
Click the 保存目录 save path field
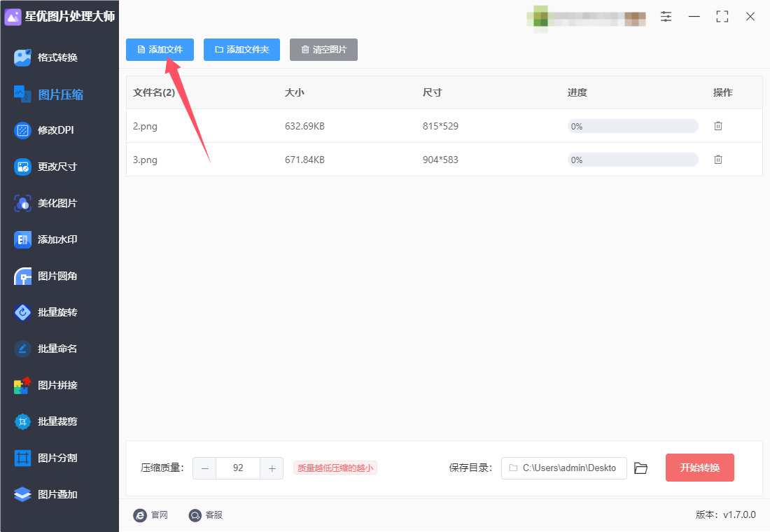point(563,468)
